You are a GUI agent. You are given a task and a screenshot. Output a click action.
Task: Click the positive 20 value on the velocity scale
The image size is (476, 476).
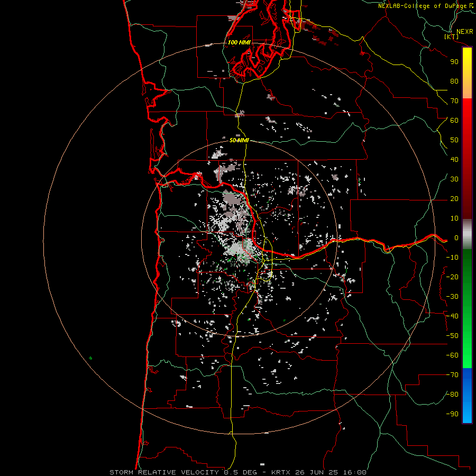click(454, 199)
